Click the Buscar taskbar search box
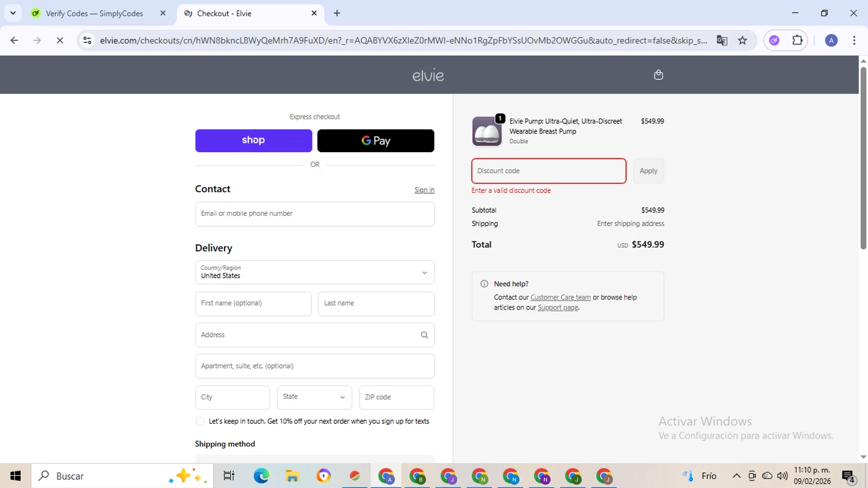Image resolution: width=868 pixels, height=488 pixels. [122, 476]
